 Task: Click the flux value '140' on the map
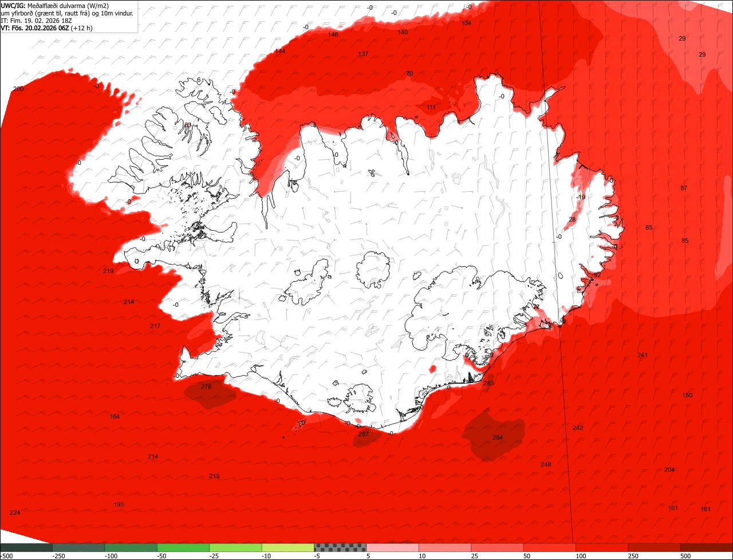point(403,32)
